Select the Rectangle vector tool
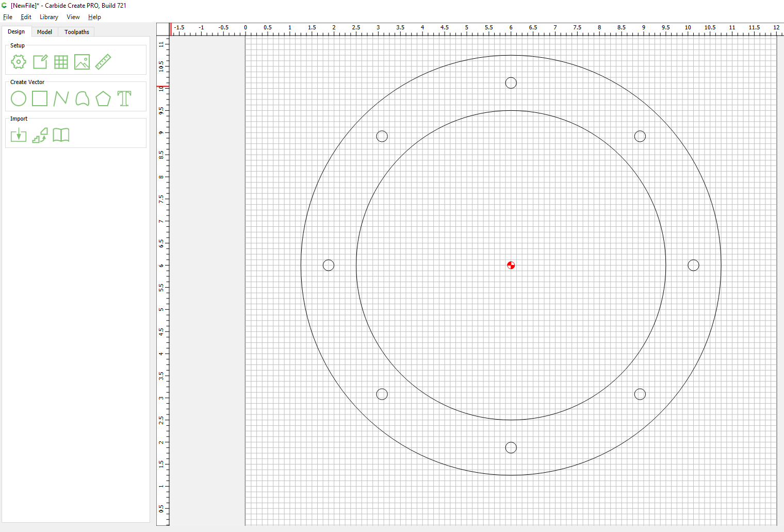This screenshot has width=784, height=532. click(x=40, y=98)
